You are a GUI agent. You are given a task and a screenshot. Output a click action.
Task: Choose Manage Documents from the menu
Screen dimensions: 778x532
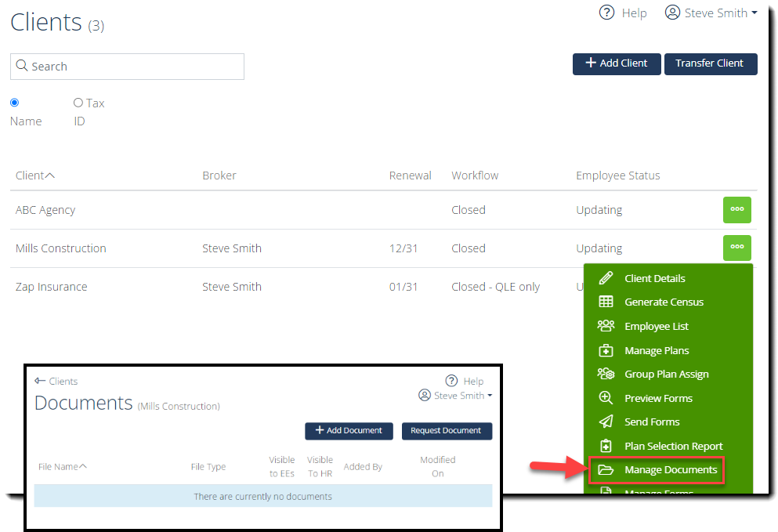671,469
